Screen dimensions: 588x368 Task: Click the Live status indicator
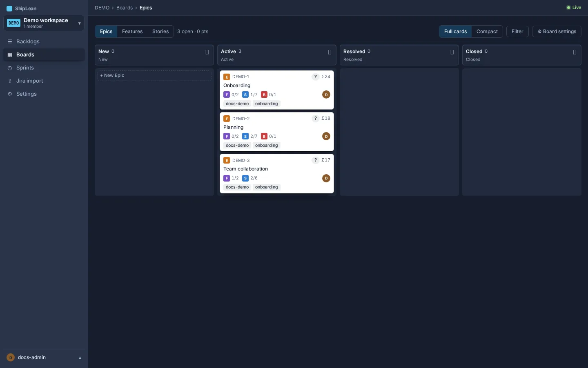[574, 8]
